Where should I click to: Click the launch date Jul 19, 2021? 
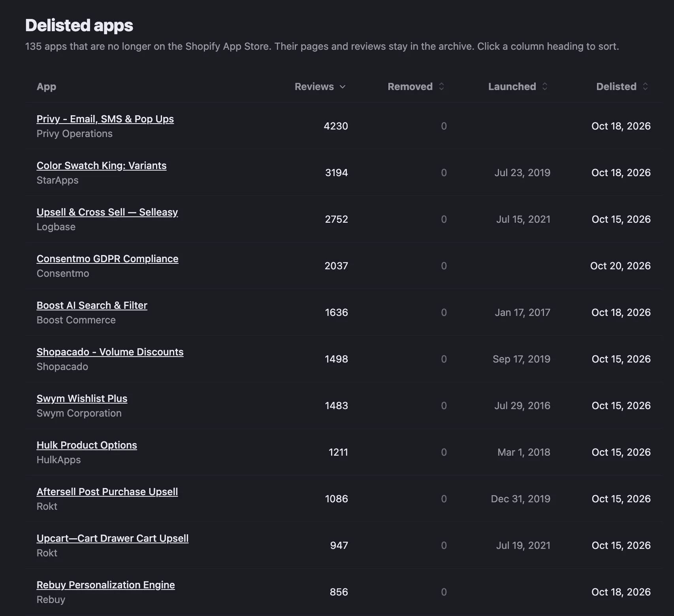[x=523, y=545]
